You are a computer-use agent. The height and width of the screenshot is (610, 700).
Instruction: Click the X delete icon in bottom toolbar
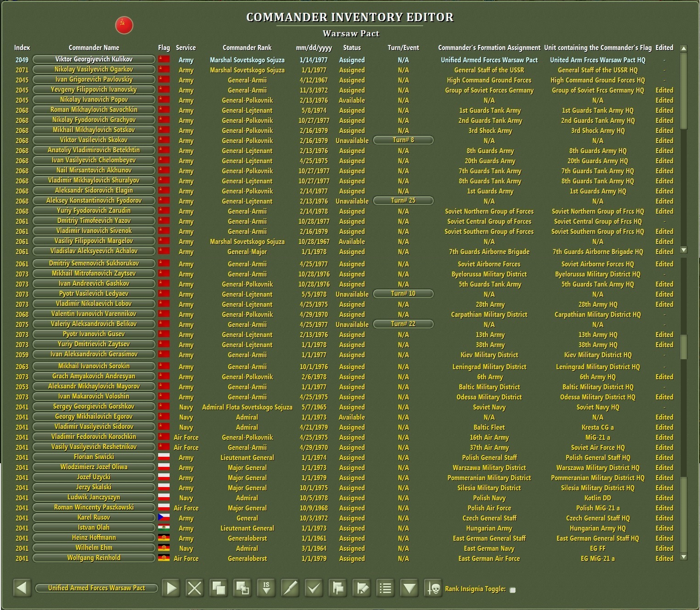(194, 588)
